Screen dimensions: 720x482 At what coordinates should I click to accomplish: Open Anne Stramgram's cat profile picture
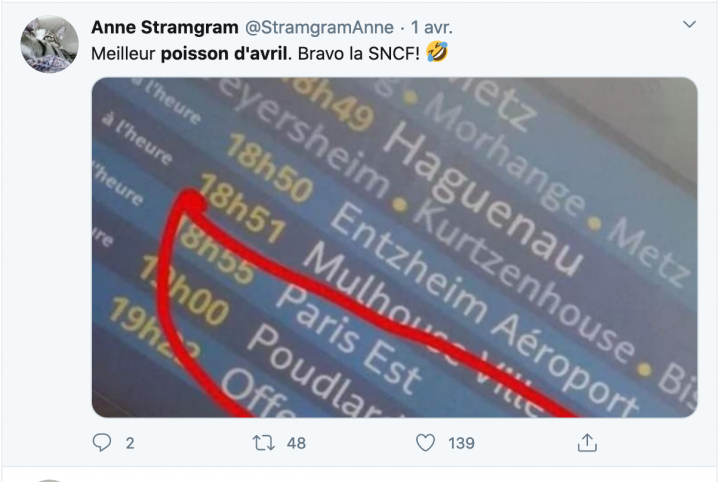coord(49,44)
